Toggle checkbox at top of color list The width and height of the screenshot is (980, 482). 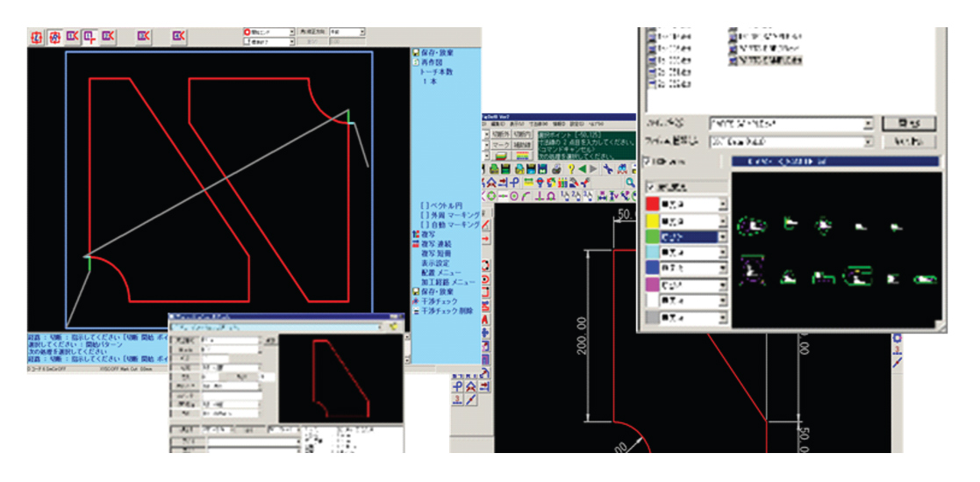point(650,187)
